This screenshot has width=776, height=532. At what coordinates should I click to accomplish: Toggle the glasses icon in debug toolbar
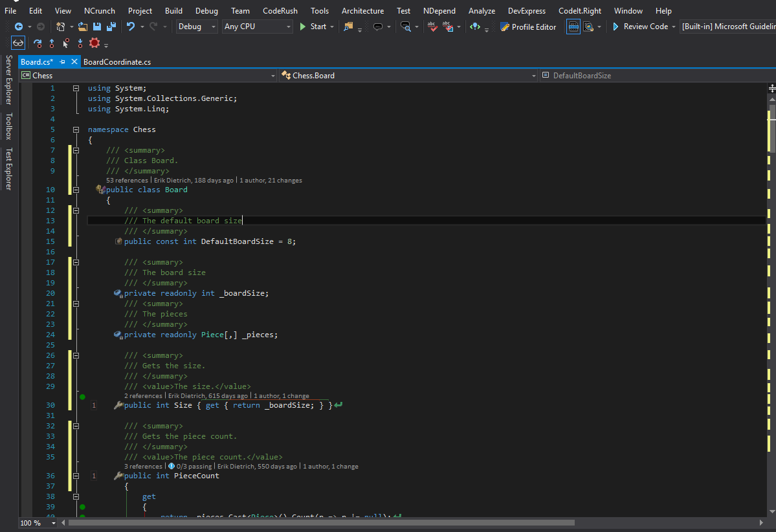(18, 43)
